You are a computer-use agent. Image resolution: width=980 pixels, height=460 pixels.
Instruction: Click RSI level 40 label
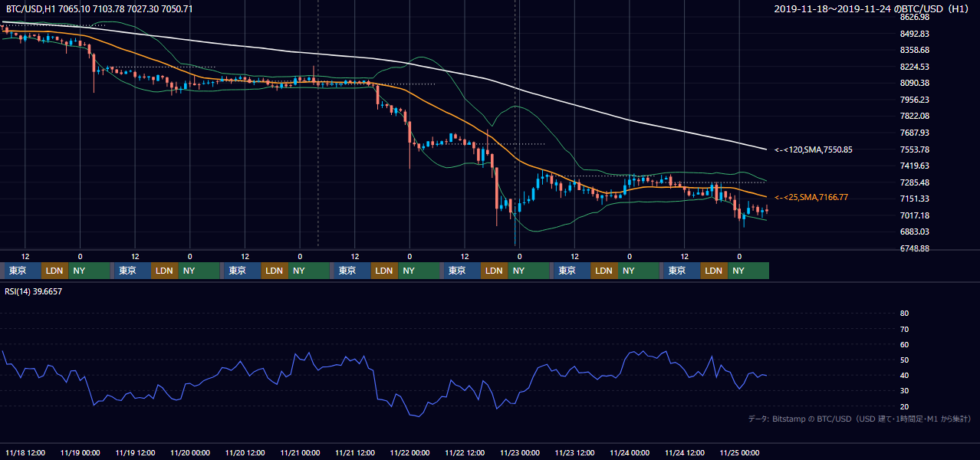point(904,376)
